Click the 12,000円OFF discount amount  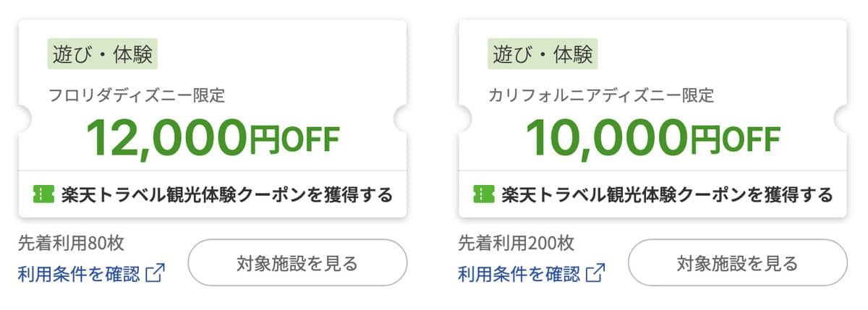[x=213, y=138]
